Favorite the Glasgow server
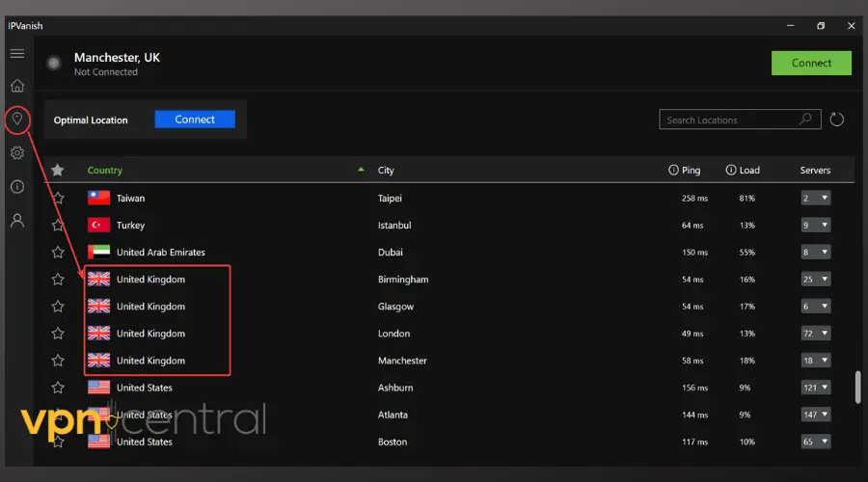Image resolution: width=868 pixels, height=482 pixels. tap(58, 306)
